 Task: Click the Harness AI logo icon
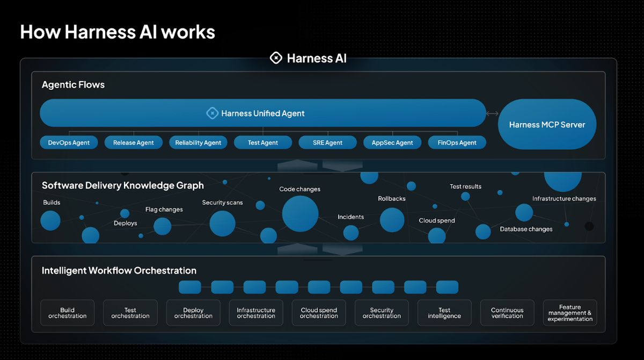[276, 58]
